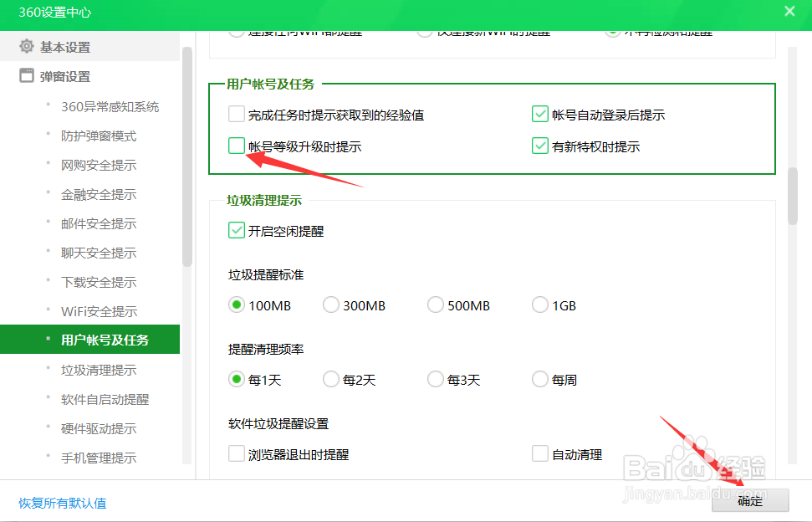Open 金融安全提示 section
812x522 pixels.
click(x=99, y=195)
